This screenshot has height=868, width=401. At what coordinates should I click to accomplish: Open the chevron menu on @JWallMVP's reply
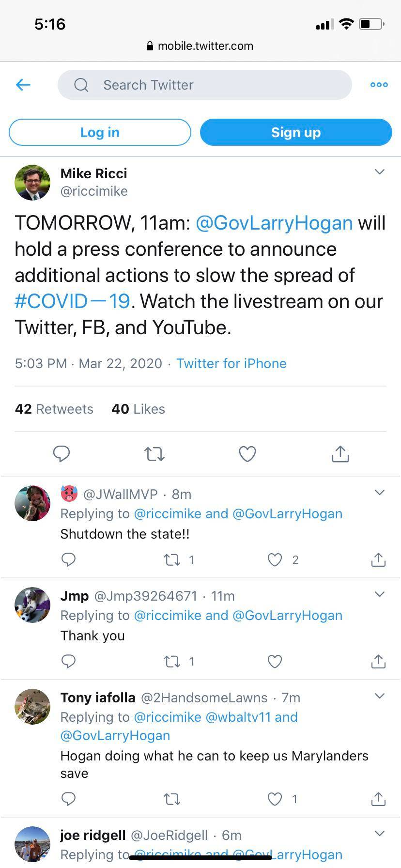[380, 493]
